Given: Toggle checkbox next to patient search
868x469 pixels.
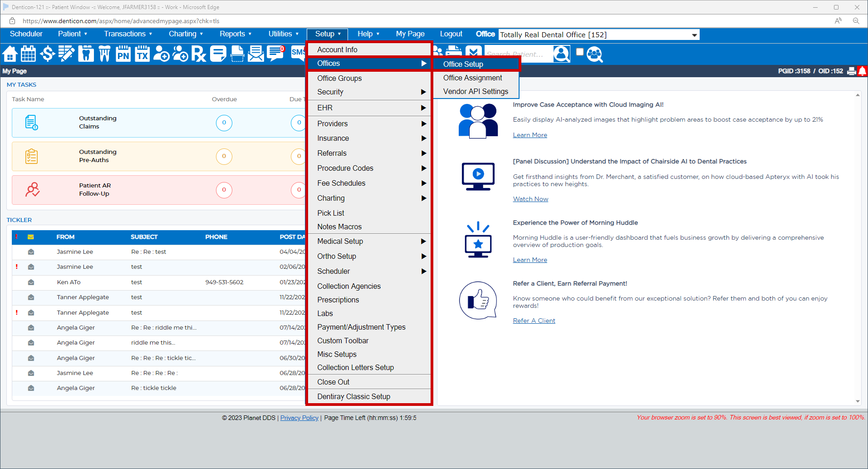Looking at the screenshot, I should coord(579,52).
